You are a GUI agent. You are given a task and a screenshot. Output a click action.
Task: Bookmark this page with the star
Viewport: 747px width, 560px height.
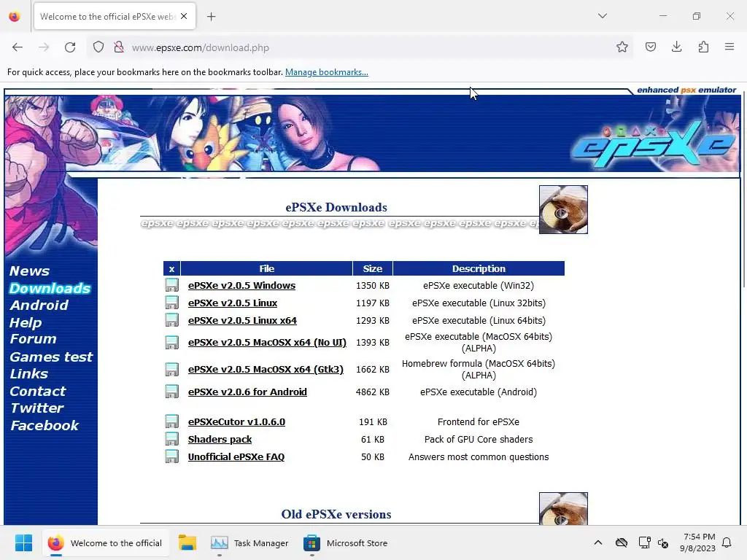coord(622,47)
